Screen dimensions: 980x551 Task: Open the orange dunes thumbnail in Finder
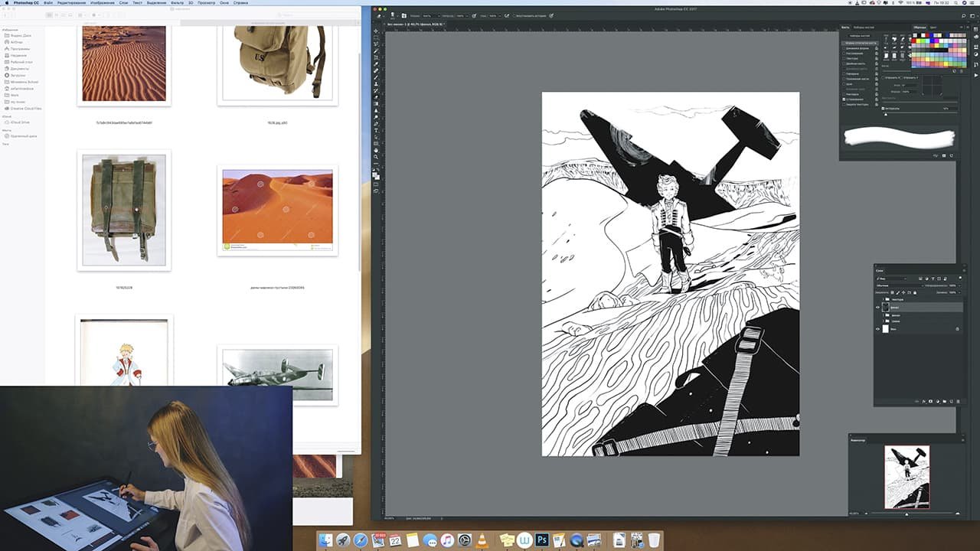(x=277, y=210)
